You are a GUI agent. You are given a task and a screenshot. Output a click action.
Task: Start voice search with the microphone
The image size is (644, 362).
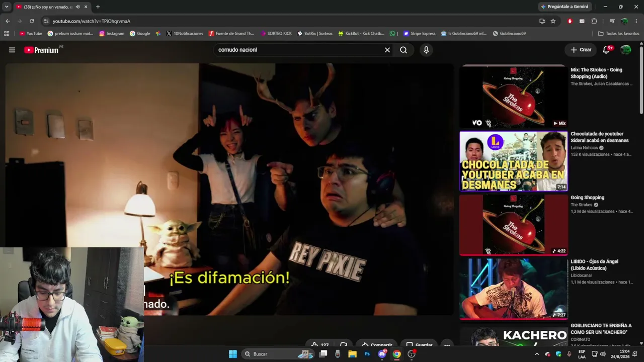click(426, 50)
